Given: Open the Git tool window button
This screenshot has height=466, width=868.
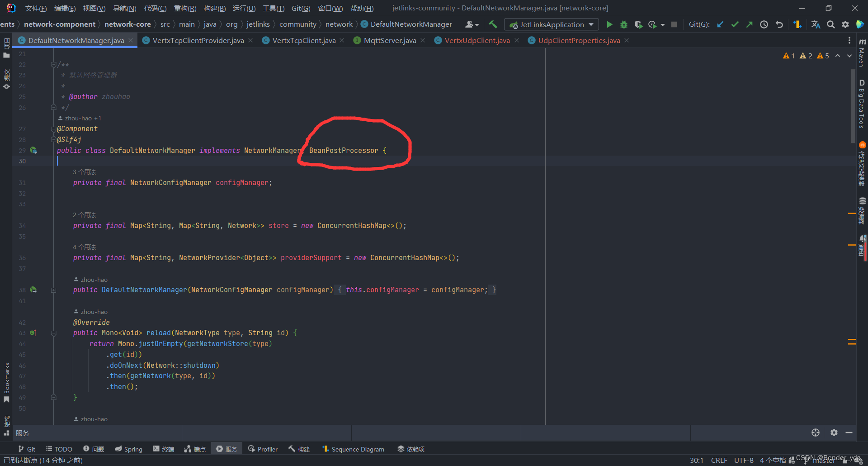Looking at the screenshot, I should click(x=27, y=449).
